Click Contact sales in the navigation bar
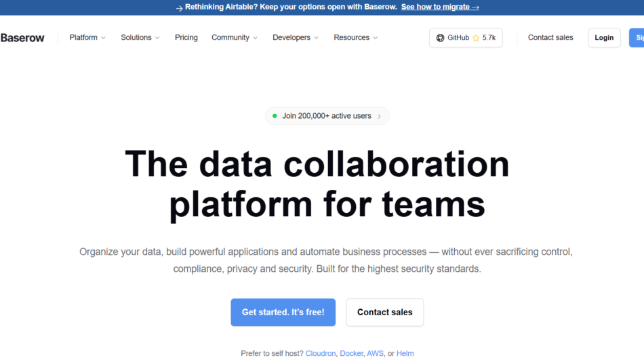644x362 pixels. tap(550, 37)
